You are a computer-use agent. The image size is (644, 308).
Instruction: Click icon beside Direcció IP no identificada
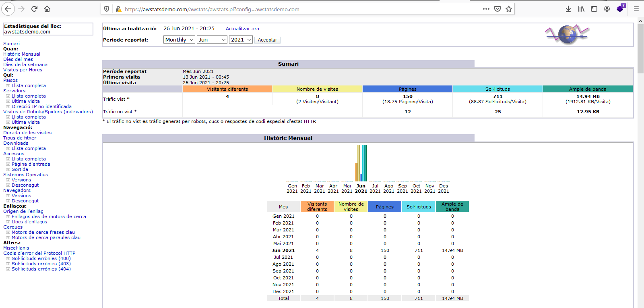(x=8, y=106)
